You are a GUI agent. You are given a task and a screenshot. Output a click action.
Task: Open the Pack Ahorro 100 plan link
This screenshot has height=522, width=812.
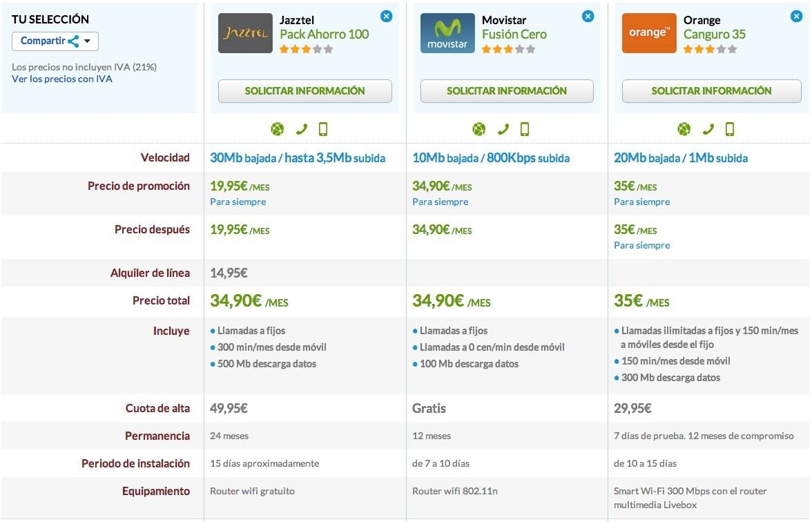pyautogui.click(x=325, y=35)
